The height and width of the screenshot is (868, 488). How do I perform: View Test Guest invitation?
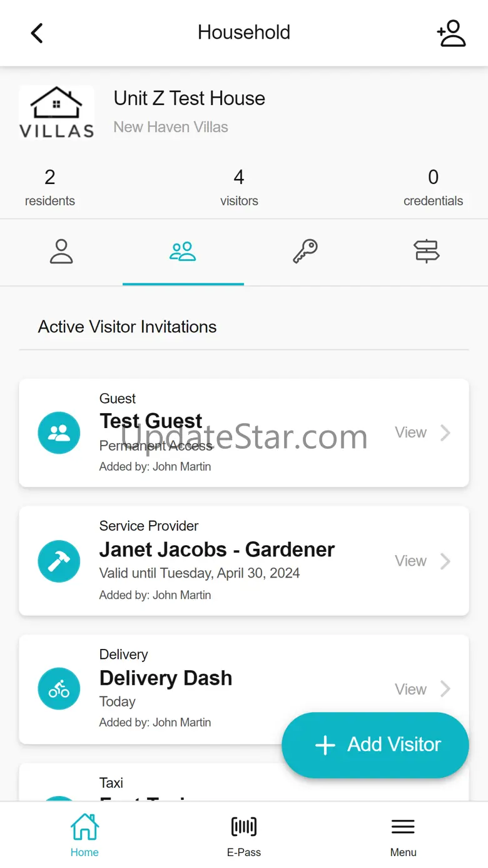[410, 432]
